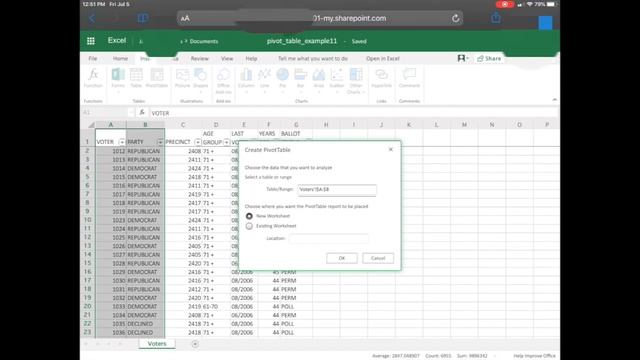Click OK in Create PivotTable dialog
The height and width of the screenshot is (360, 640).
point(342,258)
